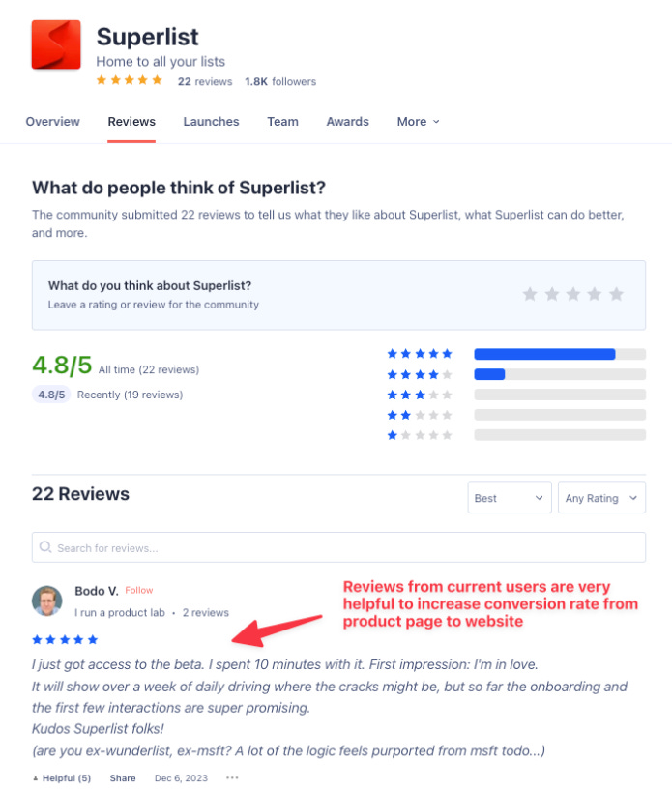Viewport: 672px width, 791px height.
Task: Share Bodo V.'s review
Action: pos(122,777)
